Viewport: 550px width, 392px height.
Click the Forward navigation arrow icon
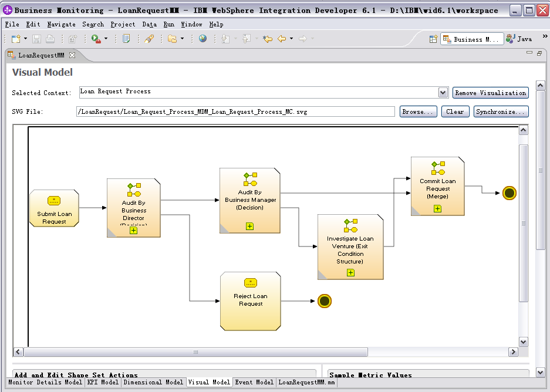click(x=303, y=39)
